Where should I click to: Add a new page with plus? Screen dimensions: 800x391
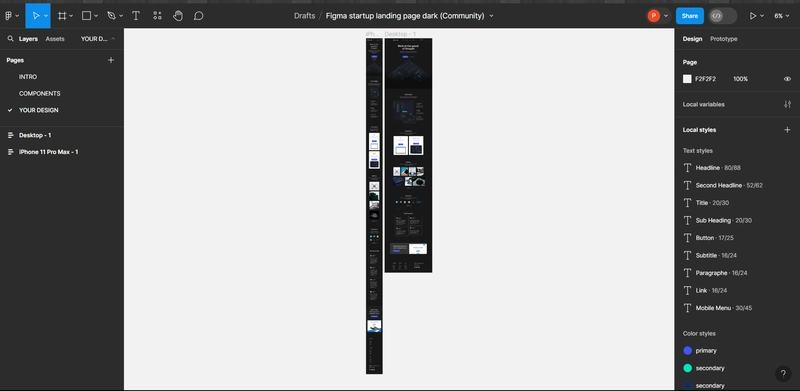111,60
